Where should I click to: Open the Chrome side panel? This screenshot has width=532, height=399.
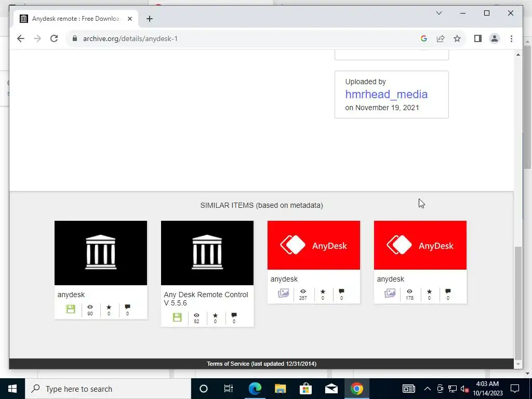point(478,38)
